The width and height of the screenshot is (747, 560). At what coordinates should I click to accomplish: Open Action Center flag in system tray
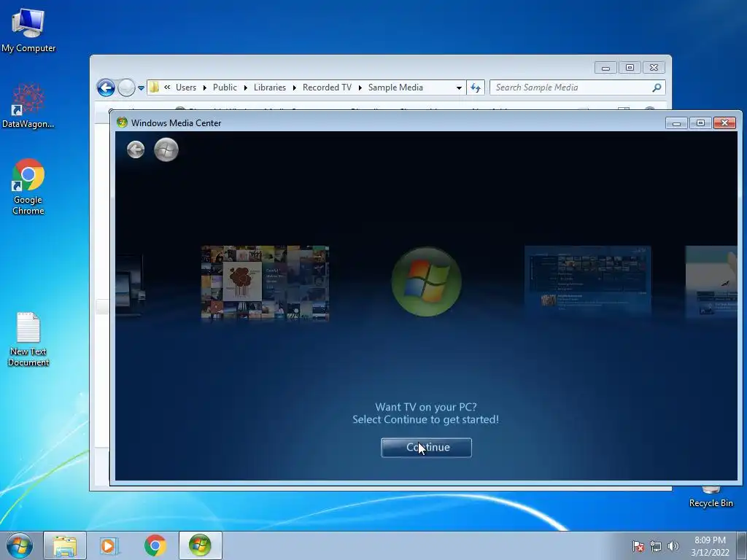click(638, 546)
